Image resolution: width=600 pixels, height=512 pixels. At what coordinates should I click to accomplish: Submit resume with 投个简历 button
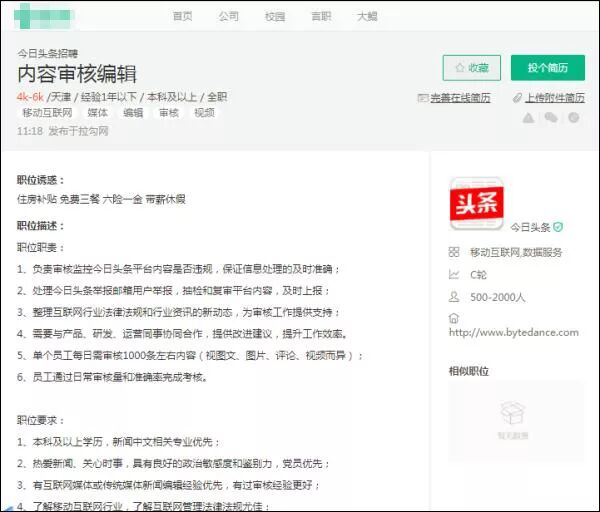547,68
